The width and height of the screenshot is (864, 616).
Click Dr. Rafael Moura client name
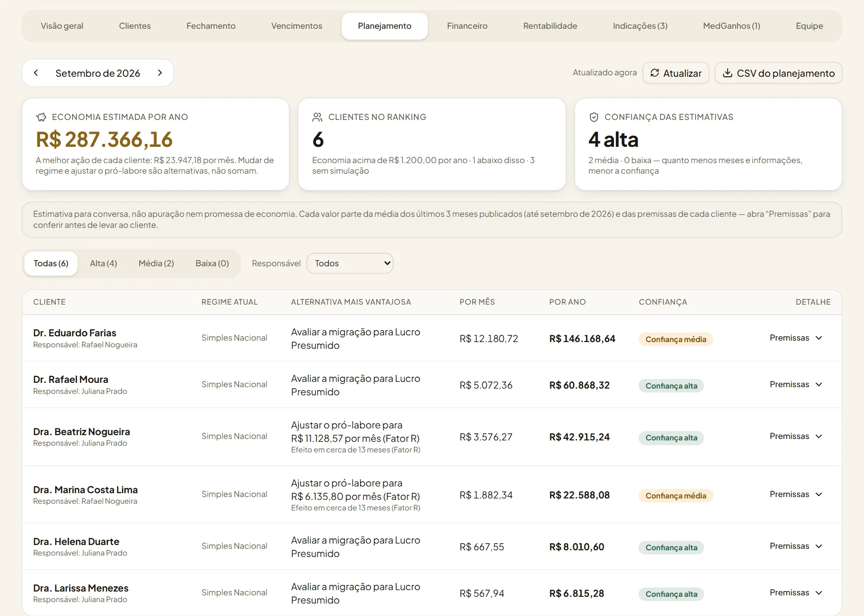pos(71,379)
